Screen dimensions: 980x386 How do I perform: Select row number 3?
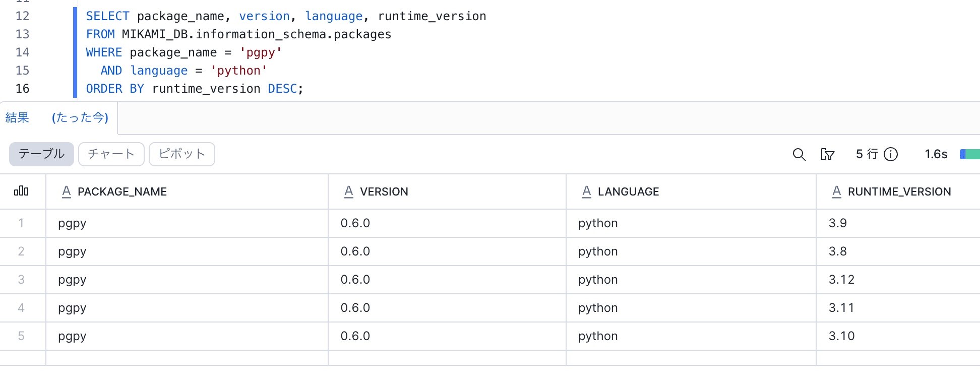tap(21, 280)
